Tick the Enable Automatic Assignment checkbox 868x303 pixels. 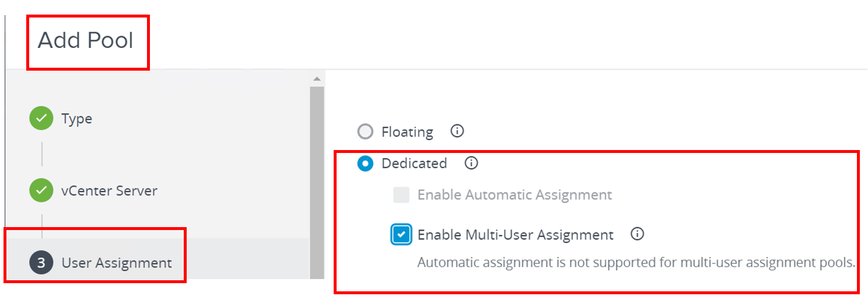click(x=401, y=195)
